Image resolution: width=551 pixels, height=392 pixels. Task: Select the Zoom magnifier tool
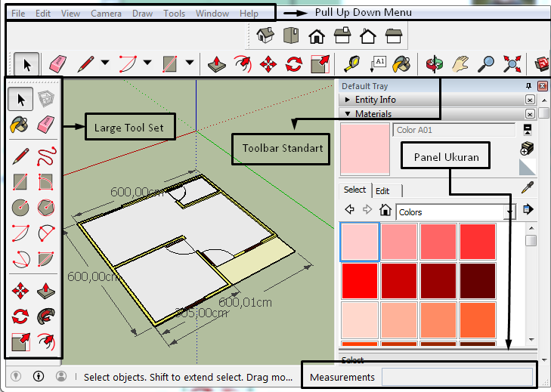click(486, 64)
